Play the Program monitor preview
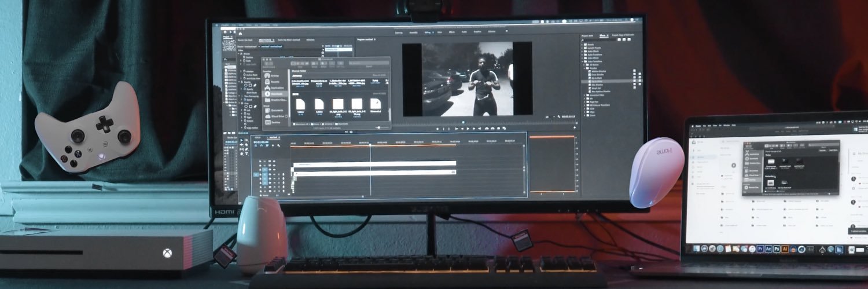This screenshot has width=868, height=289. pyautogui.click(x=468, y=129)
